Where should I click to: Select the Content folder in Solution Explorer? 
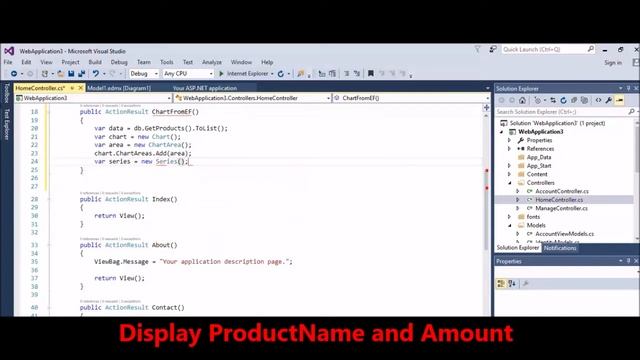tap(537, 174)
